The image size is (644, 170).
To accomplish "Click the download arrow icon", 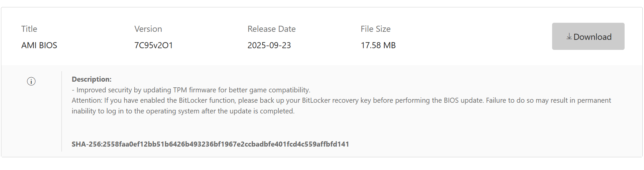I will (569, 36).
